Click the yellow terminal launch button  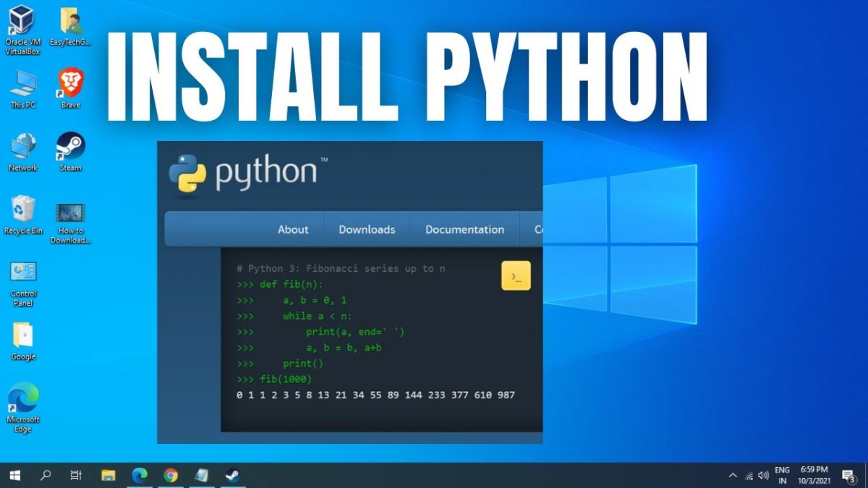(516, 276)
